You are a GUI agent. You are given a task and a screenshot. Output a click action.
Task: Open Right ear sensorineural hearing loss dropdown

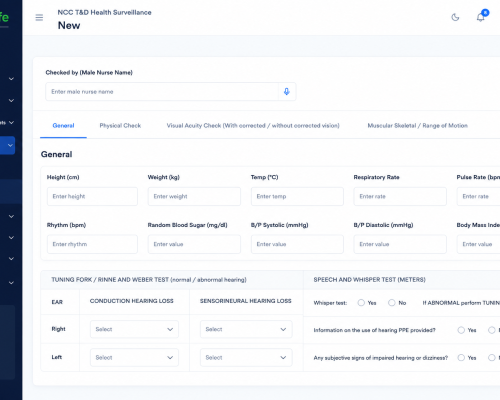click(x=246, y=329)
